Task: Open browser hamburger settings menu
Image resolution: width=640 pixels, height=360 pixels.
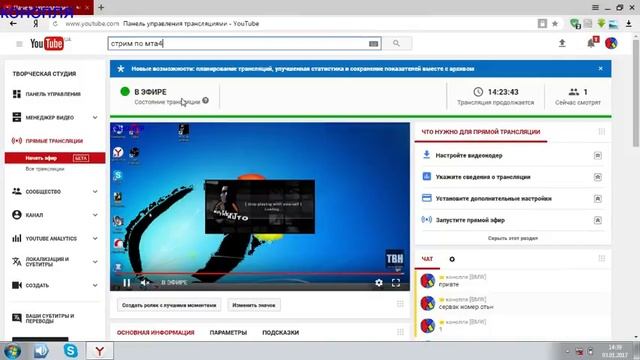Action: [x=596, y=7]
